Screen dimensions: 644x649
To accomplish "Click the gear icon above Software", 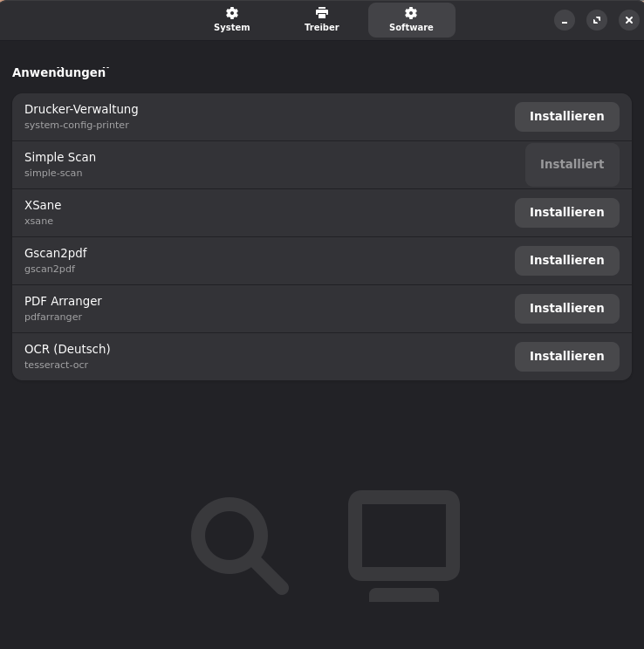I will (411, 13).
